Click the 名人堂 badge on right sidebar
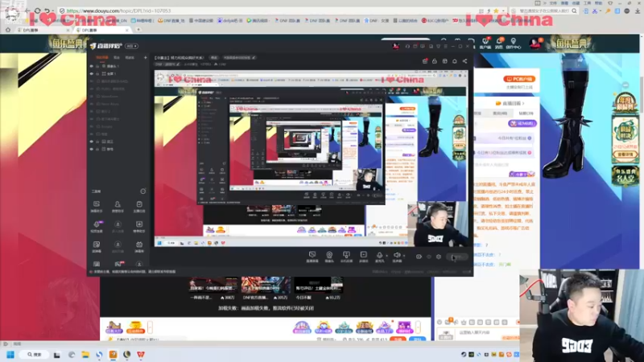The height and width of the screenshot is (362, 644). click(625, 175)
